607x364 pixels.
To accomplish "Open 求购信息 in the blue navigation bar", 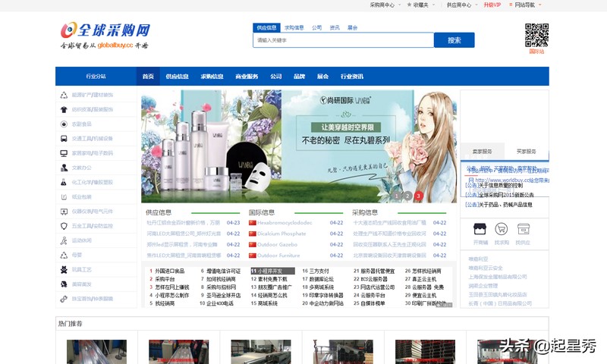I will click(x=212, y=76).
